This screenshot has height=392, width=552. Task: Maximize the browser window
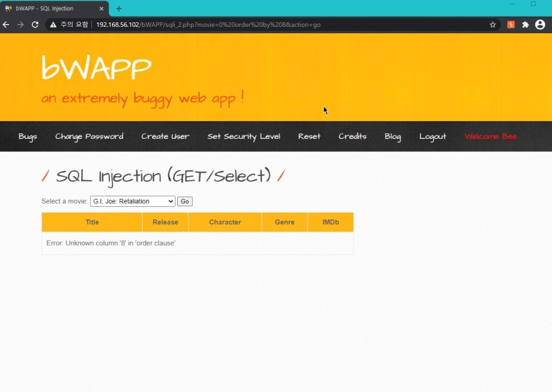pos(533,4)
